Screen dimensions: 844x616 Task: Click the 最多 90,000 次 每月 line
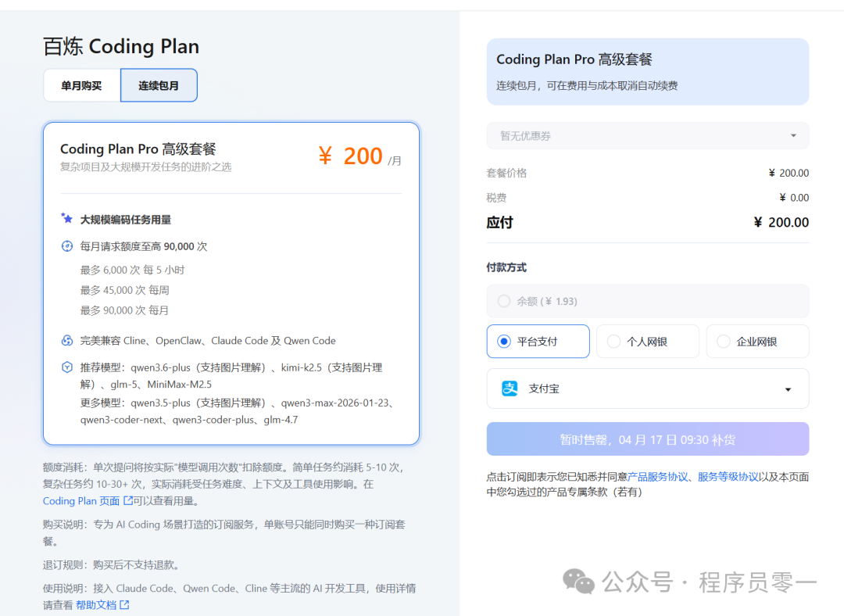point(124,310)
